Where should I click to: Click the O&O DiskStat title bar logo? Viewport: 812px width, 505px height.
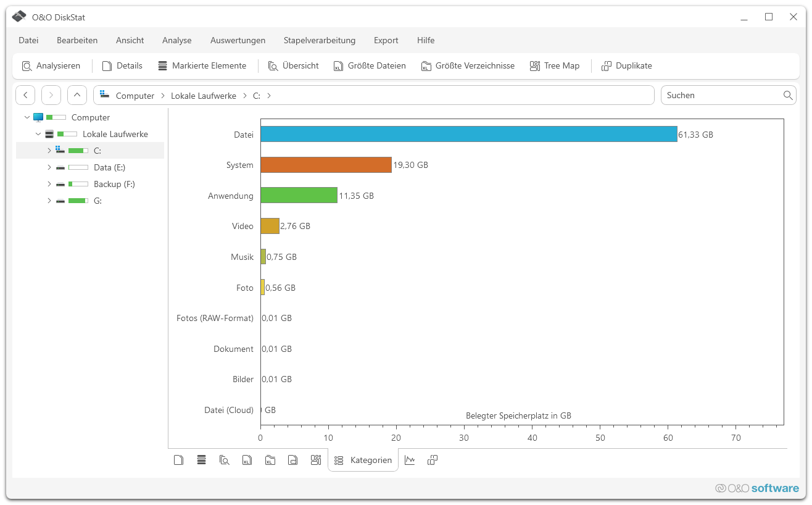19,17
